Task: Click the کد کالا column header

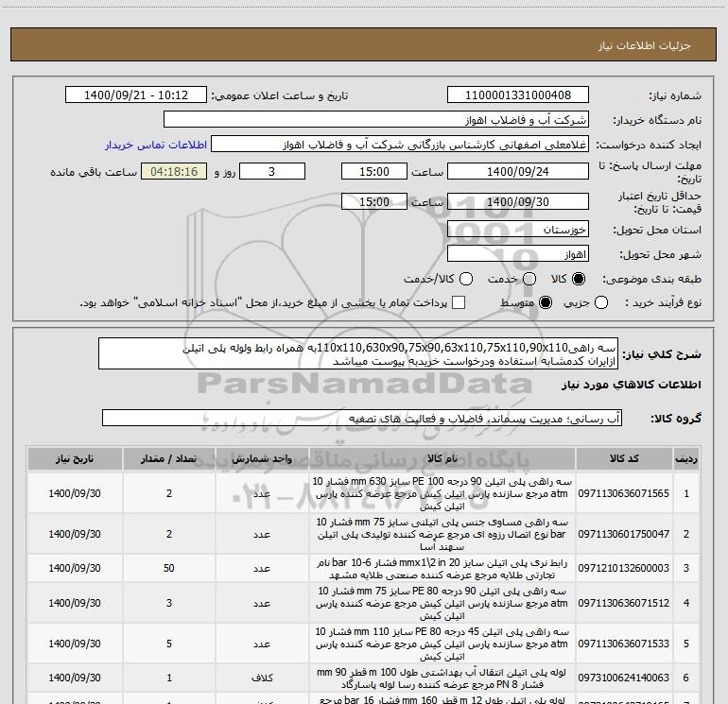Action: point(624,458)
